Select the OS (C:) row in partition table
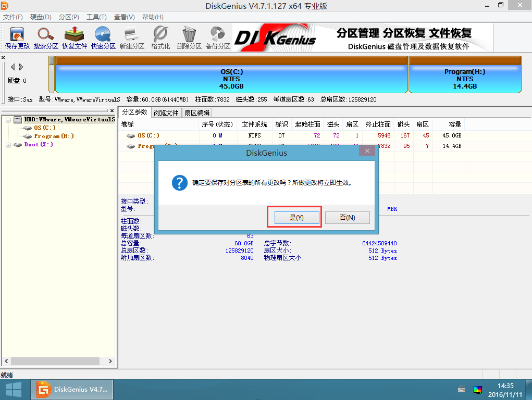The height and width of the screenshot is (400, 532). click(291, 136)
